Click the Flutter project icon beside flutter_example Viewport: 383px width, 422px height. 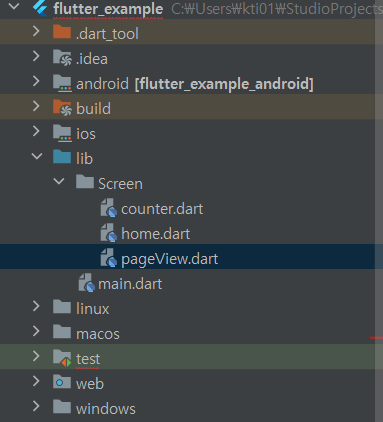(x=40, y=7)
